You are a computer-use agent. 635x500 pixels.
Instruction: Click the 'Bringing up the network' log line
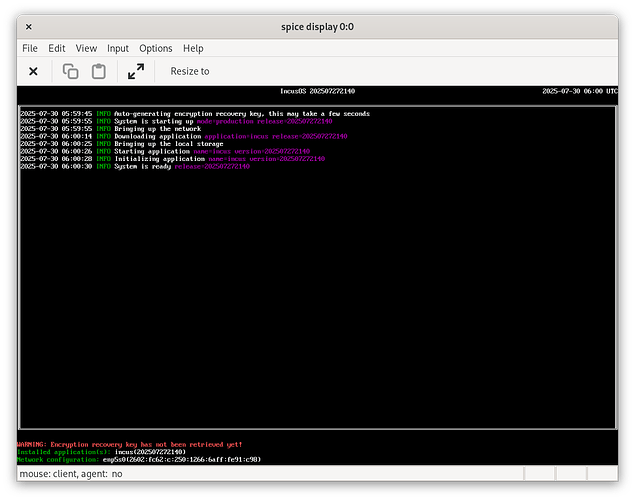[x=111, y=129]
